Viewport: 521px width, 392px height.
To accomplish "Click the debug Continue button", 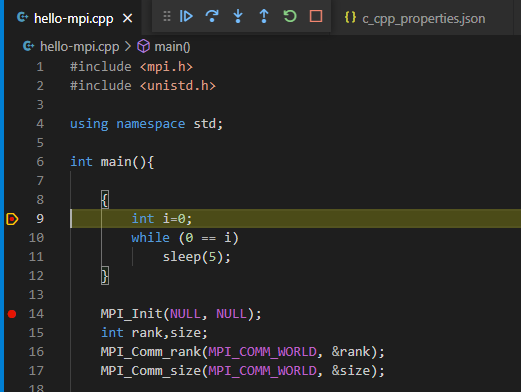I will 186,16.
